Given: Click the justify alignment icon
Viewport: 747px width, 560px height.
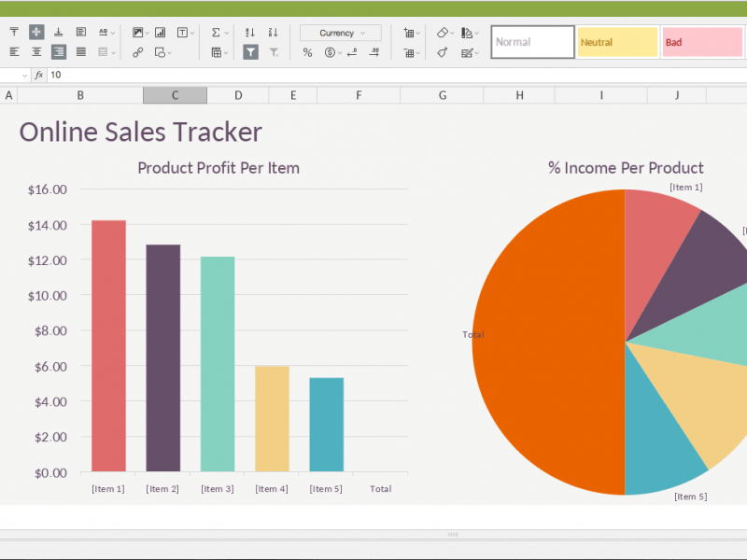Looking at the screenshot, I should [x=81, y=52].
